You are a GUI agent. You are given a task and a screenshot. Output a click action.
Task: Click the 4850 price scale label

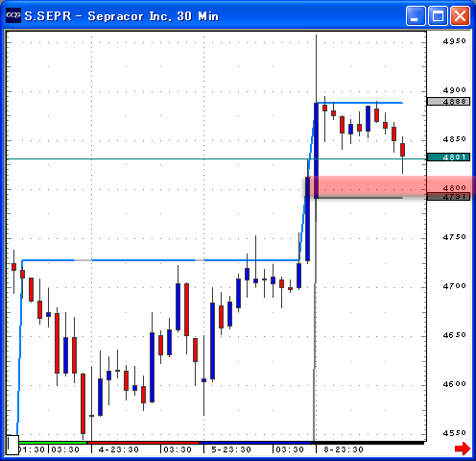click(454, 139)
